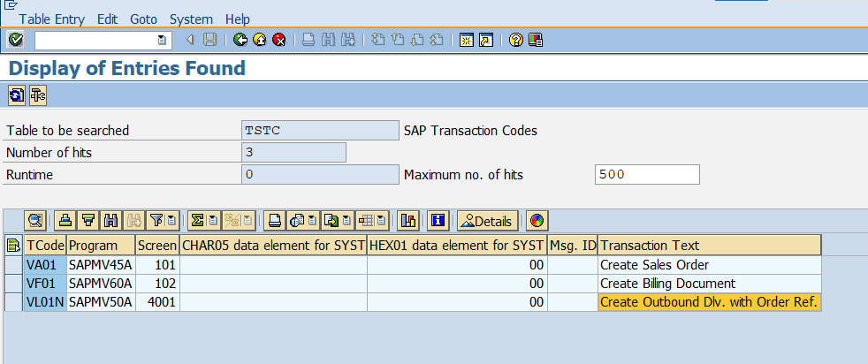
Task: Click the blue Information icon
Action: coord(438,221)
